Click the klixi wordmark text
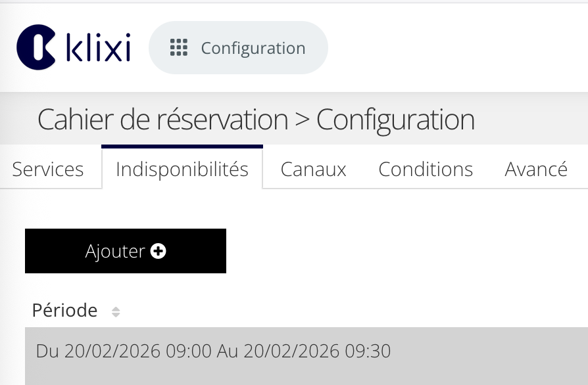 [x=99, y=49]
